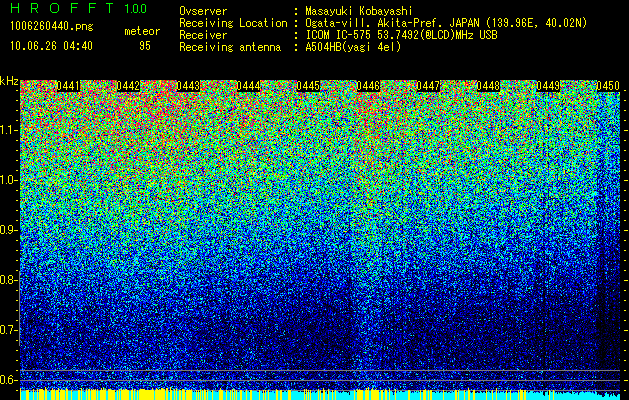Click the 0.8 frequency axis label
This screenshot has height=400, width=629.
[9, 280]
